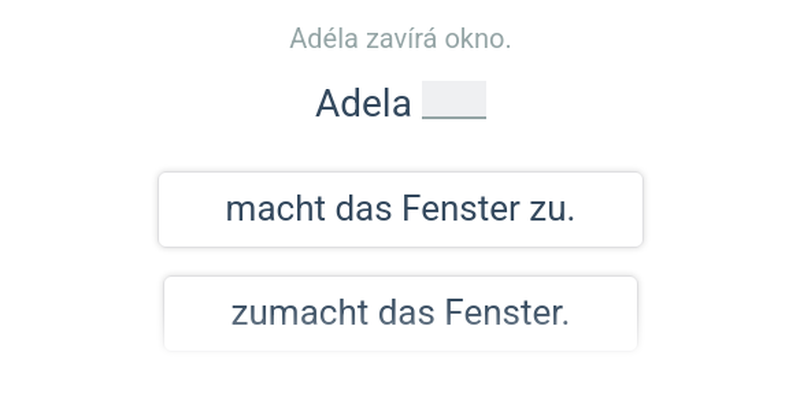Choose the option ending with "zu."
This screenshot has width=800, height=400.
(400, 210)
